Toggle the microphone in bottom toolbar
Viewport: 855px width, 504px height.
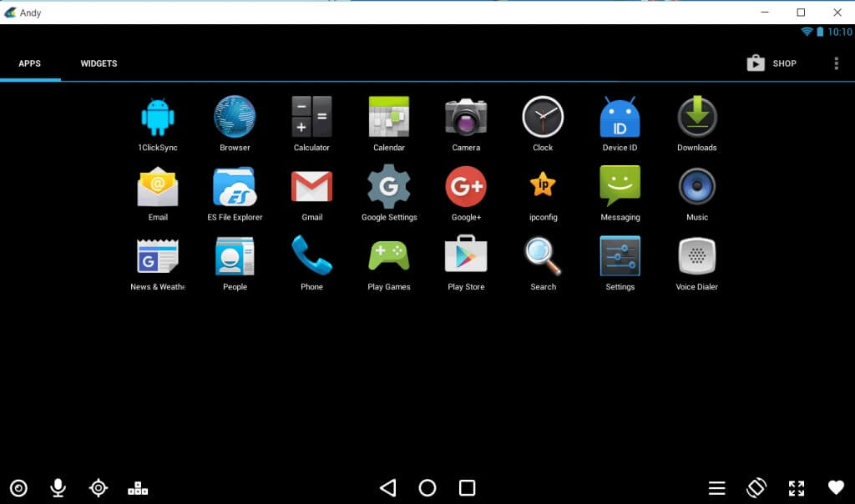(58, 488)
